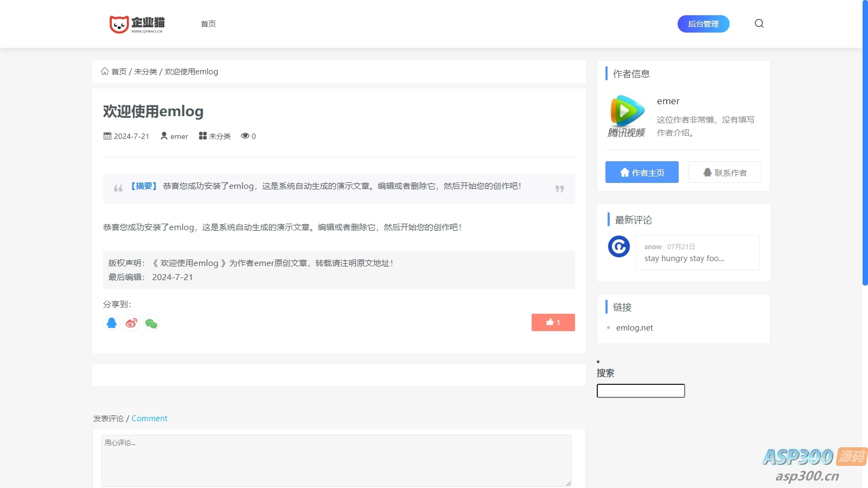Click 未分类 in the breadcrumb

[145, 72]
